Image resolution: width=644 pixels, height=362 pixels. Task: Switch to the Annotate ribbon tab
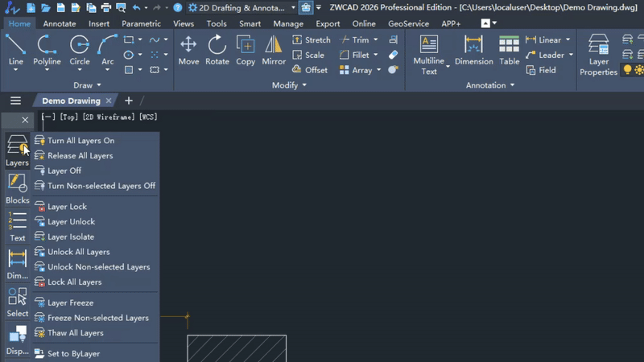coord(60,24)
